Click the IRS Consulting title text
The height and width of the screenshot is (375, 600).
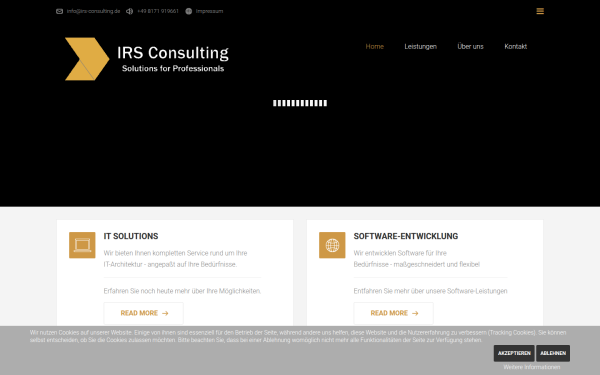(x=173, y=53)
